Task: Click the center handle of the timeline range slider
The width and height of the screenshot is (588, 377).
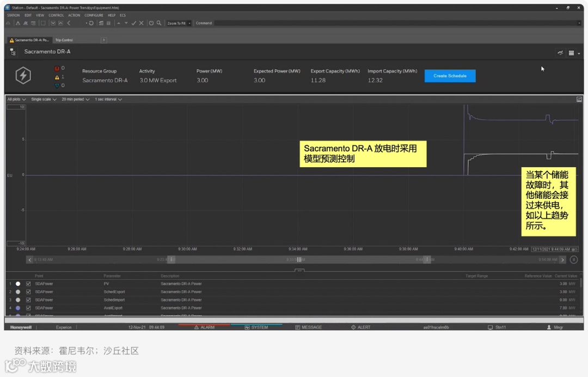Action: click(x=299, y=259)
